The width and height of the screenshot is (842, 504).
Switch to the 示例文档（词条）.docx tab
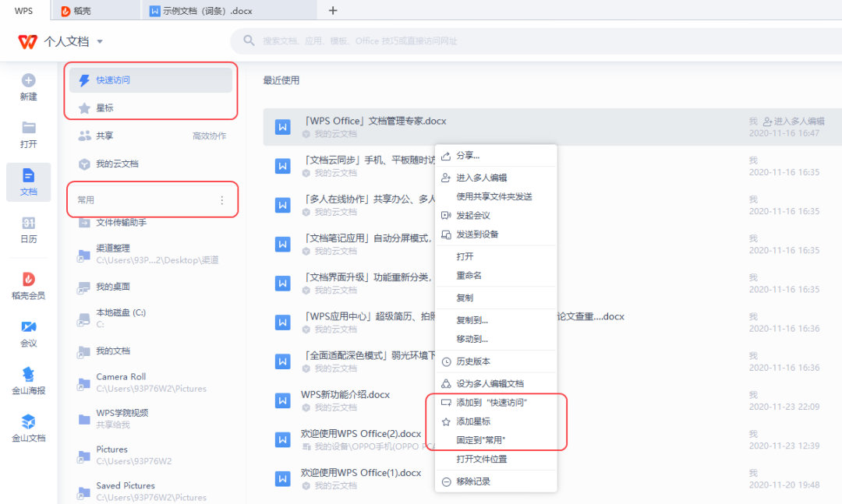pyautogui.click(x=229, y=11)
